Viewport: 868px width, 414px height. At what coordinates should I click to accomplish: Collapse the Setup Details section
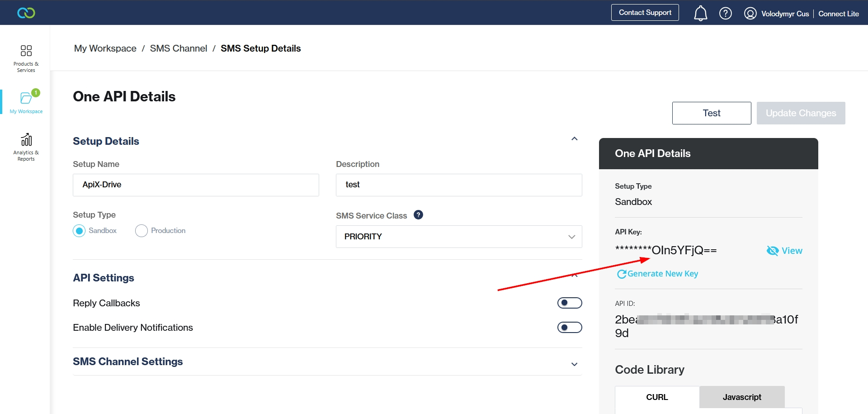click(x=574, y=139)
